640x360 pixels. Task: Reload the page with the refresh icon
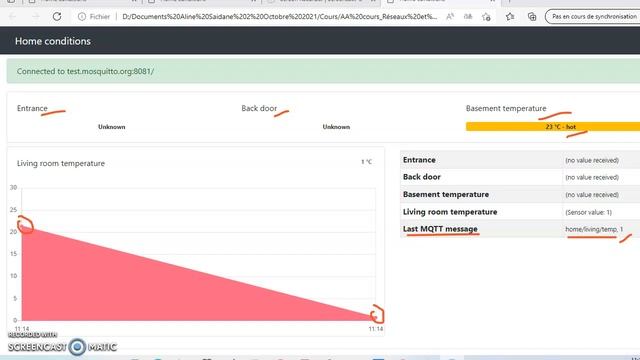coord(57,17)
